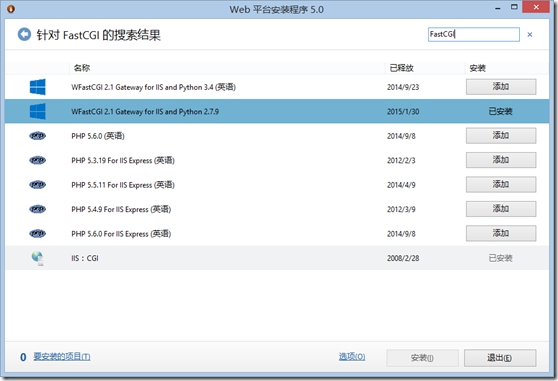Open the 选项(O) options link
The width and height of the screenshot is (558, 381).
point(352,356)
